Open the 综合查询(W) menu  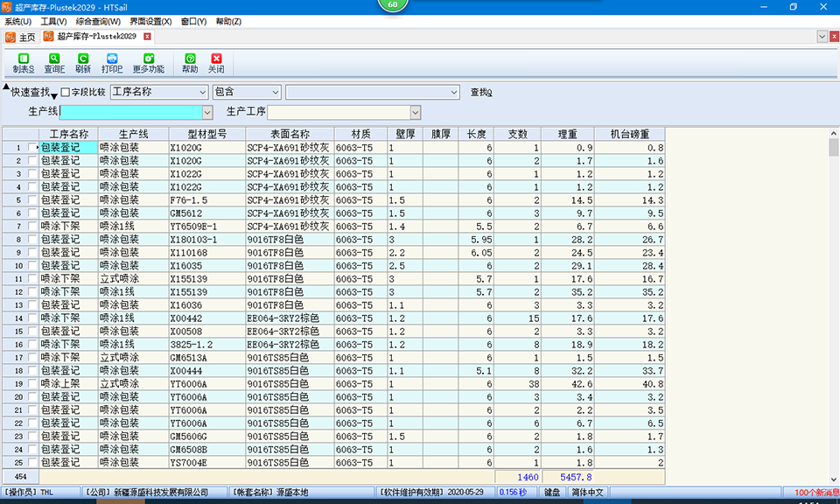(x=98, y=21)
